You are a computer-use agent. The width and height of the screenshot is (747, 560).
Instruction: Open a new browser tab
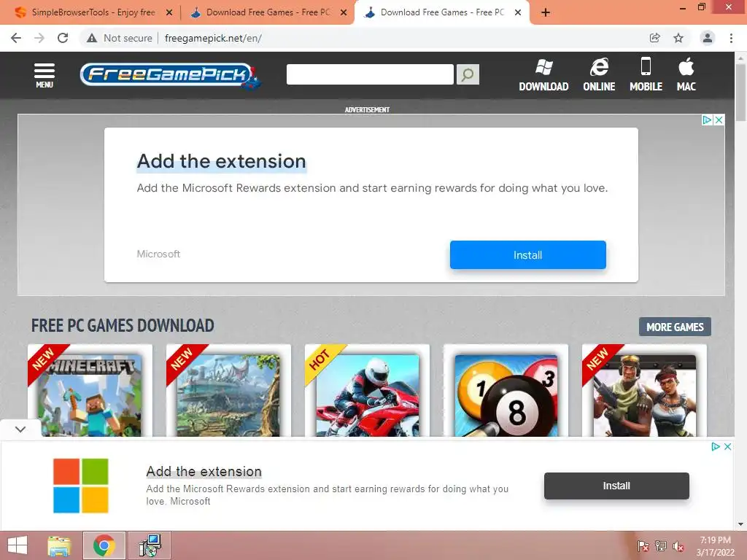pyautogui.click(x=546, y=13)
